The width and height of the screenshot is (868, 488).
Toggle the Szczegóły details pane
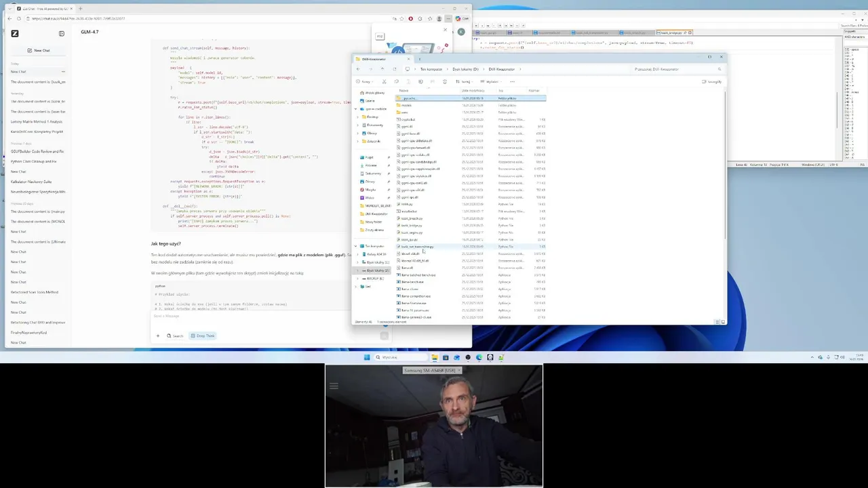(x=713, y=81)
